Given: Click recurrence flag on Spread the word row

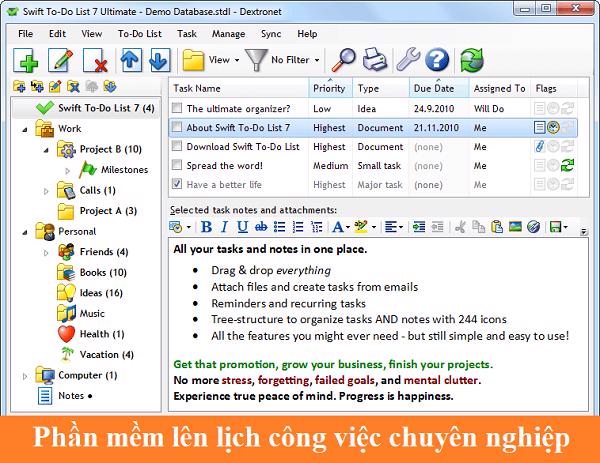Looking at the screenshot, I should tap(567, 166).
